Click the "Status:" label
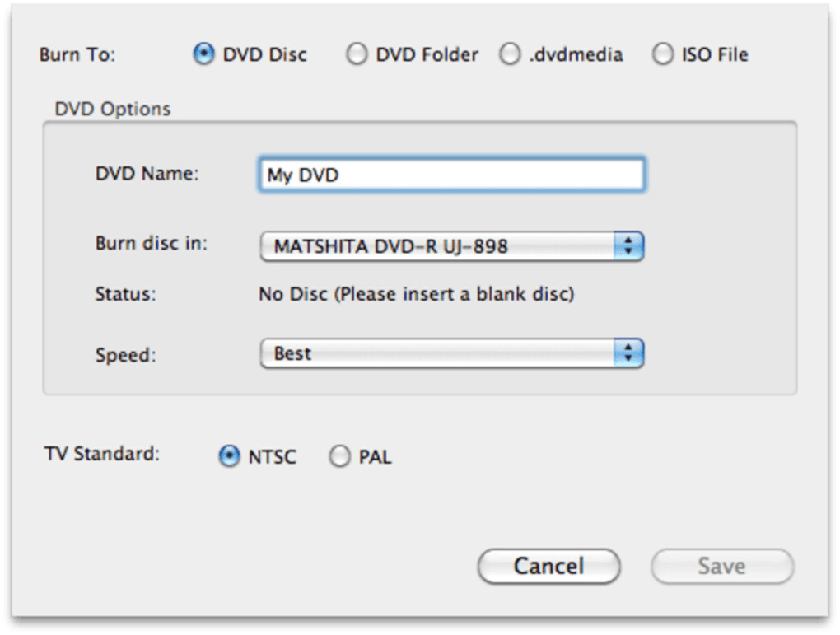This screenshot has height=635, width=840. point(125,293)
